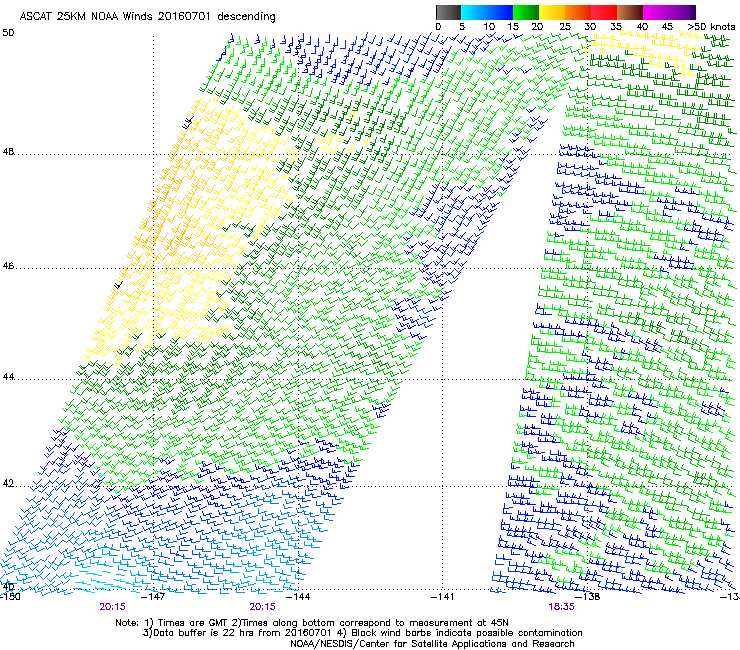Click the longitude label '-144'
The width and height of the screenshot is (740, 650).
point(298,597)
